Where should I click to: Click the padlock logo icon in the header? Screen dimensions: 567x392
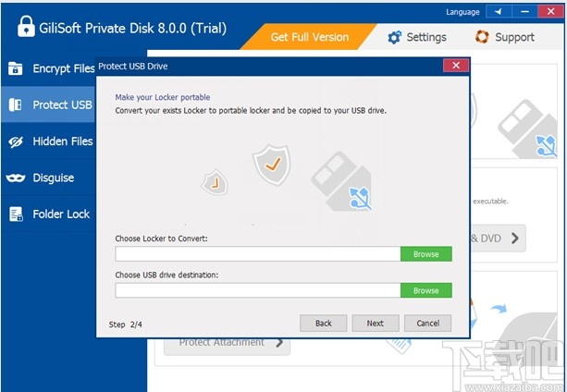point(26,27)
